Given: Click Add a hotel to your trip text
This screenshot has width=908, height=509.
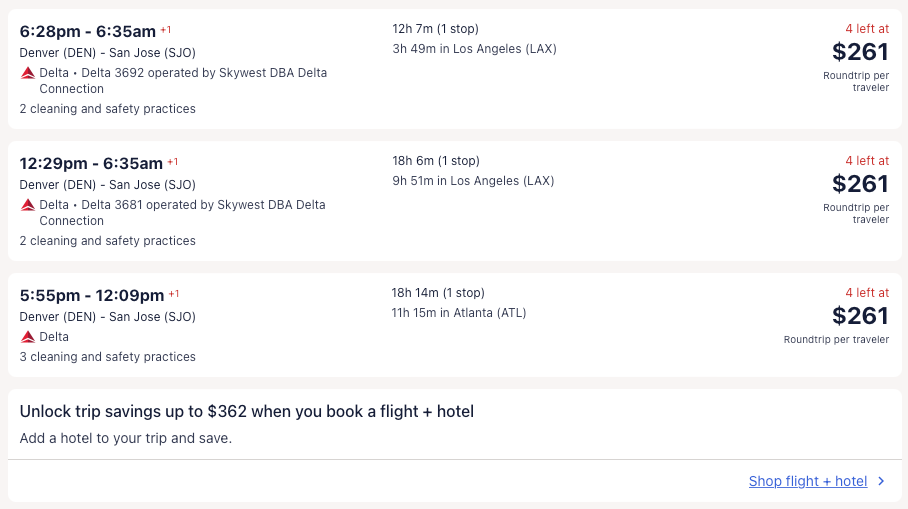Looking at the screenshot, I should pos(126,438).
